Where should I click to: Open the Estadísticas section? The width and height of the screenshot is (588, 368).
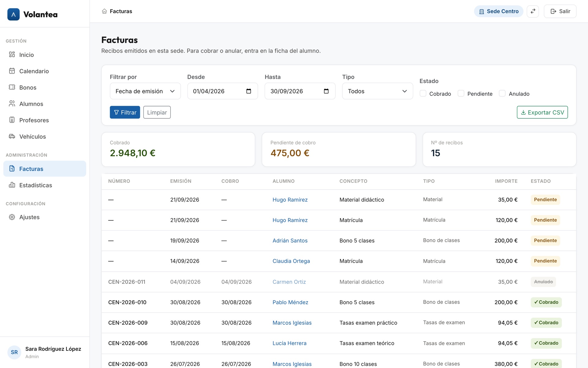(45, 185)
